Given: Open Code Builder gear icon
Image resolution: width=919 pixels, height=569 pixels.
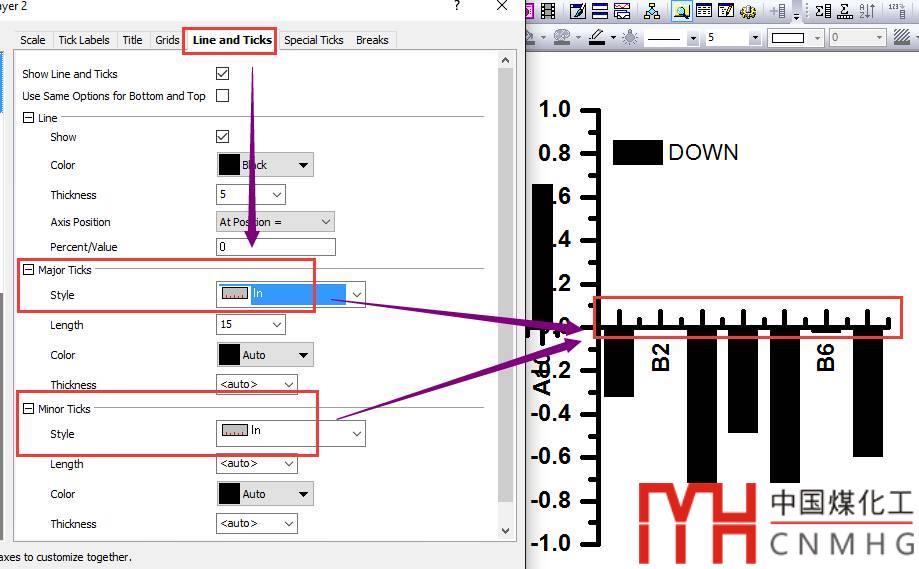Looking at the screenshot, I should [x=748, y=11].
